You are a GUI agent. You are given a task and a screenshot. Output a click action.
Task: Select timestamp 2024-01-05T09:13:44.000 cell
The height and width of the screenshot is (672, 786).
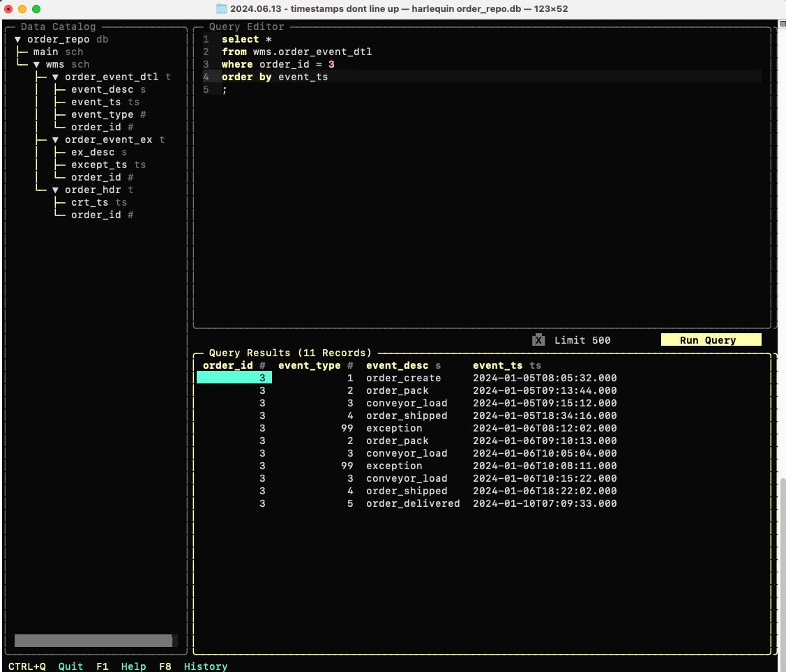coord(545,390)
